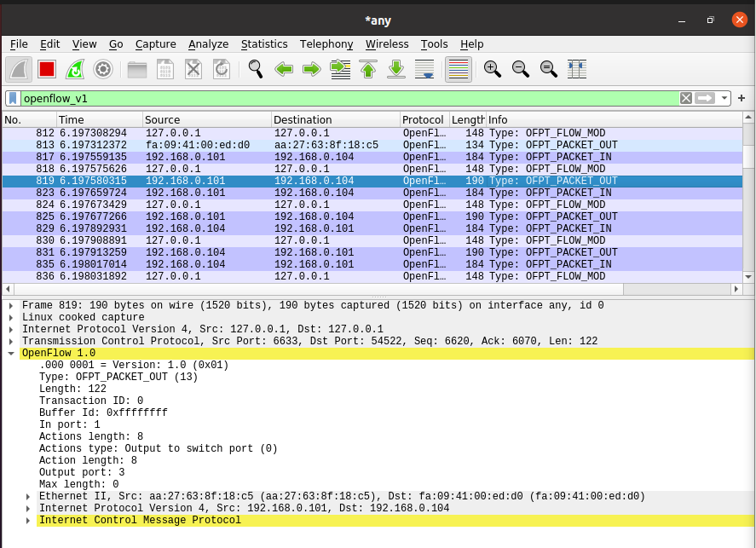Open the Edit menu
The width and height of the screenshot is (756, 548).
(x=49, y=43)
